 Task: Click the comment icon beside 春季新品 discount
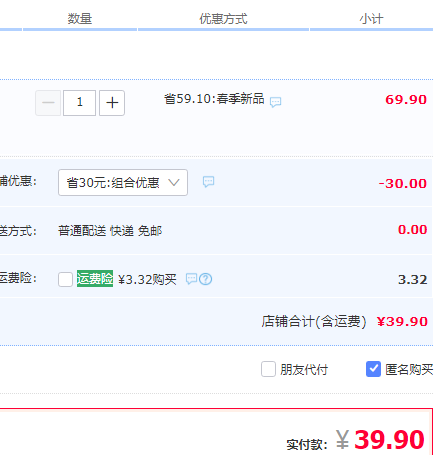pos(275,102)
